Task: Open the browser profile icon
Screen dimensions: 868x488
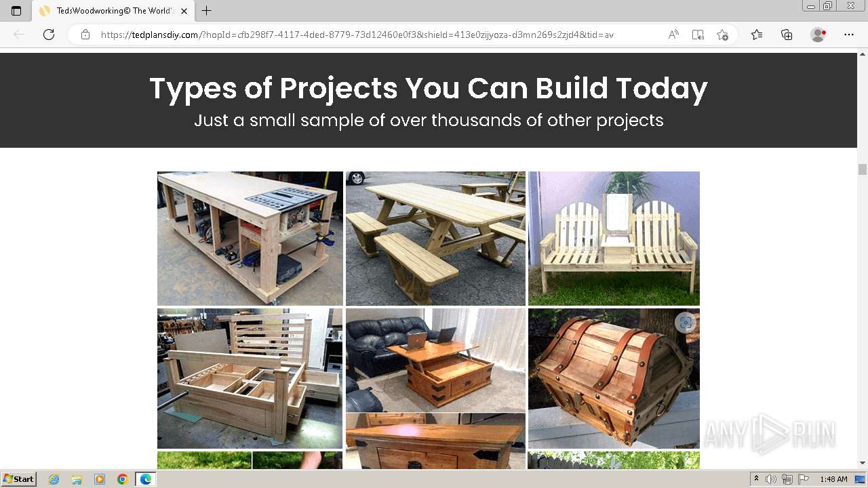Action: pos(818,35)
